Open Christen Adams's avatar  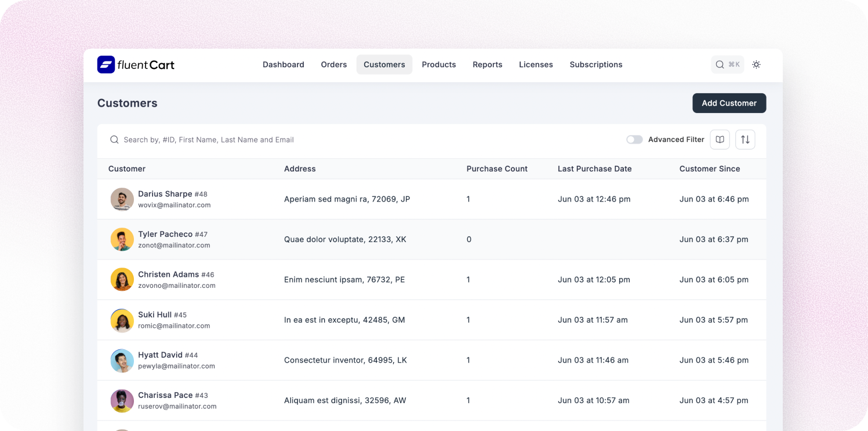[122, 280]
